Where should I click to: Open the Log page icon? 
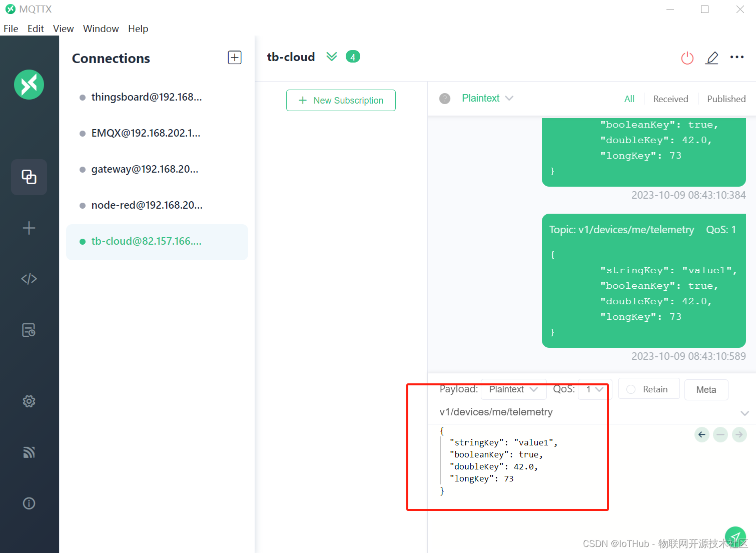pyautogui.click(x=29, y=330)
